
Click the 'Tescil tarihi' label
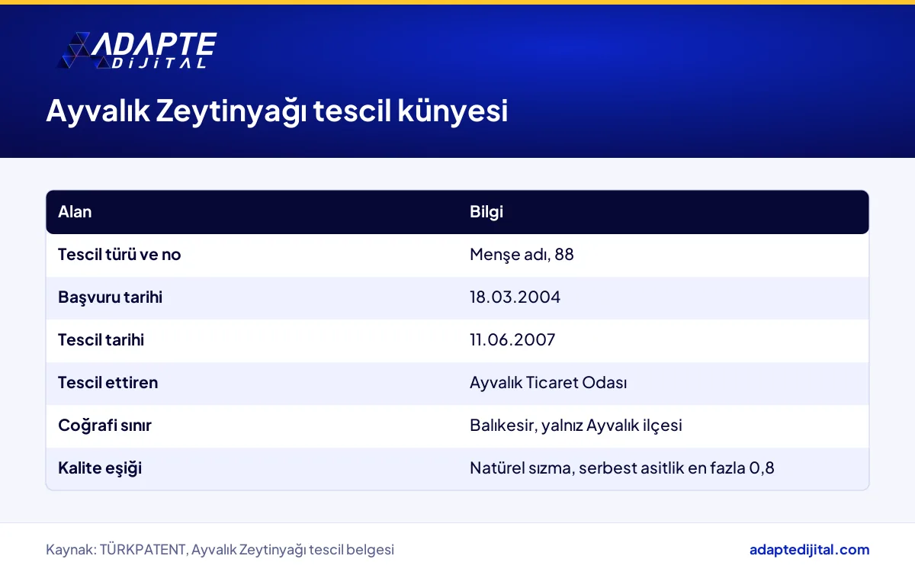coord(101,340)
